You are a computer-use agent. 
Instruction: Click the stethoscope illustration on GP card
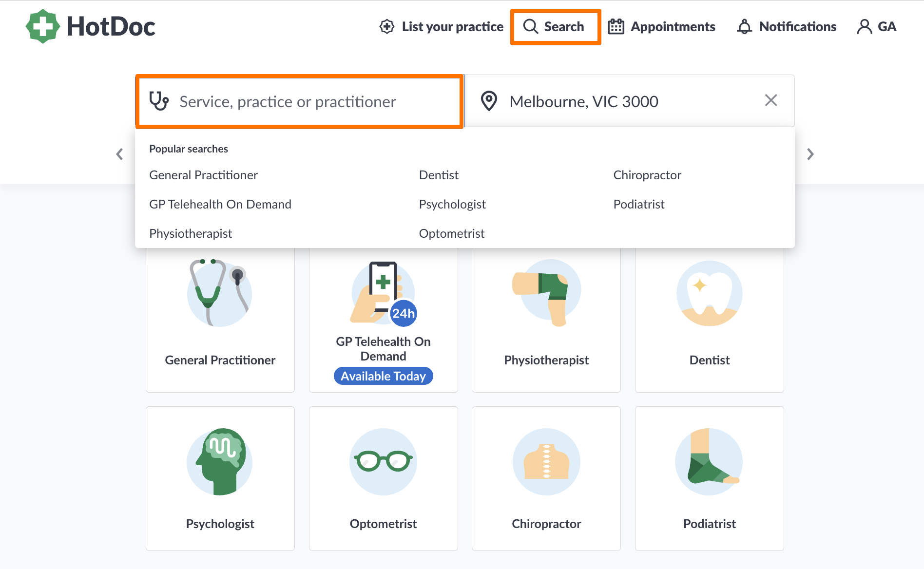[x=220, y=292]
